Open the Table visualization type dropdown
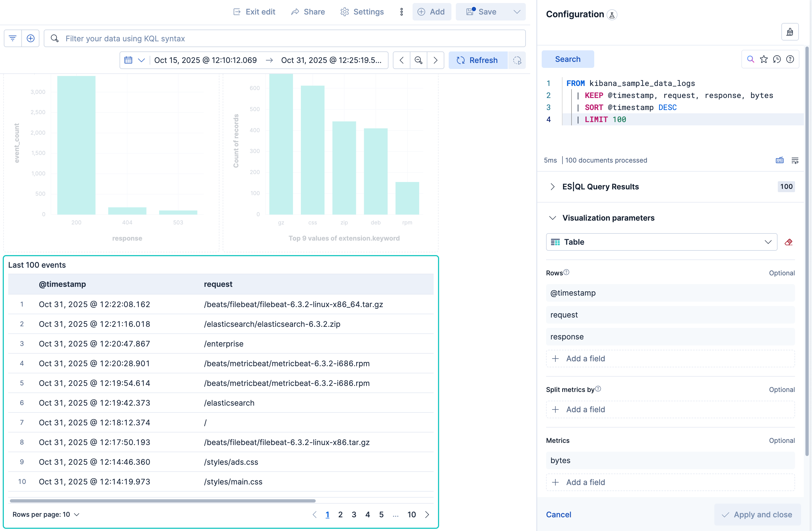This screenshot has width=812, height=531. coord(768,242)
